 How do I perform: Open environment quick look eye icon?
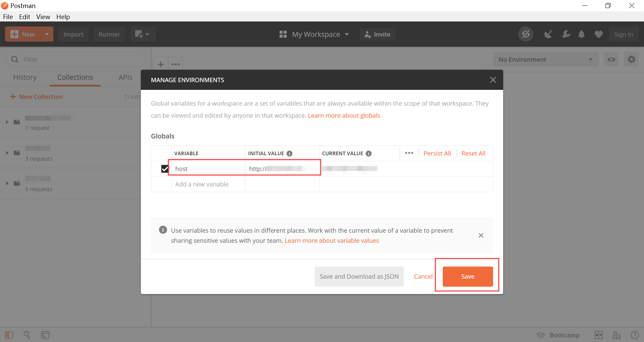click(x=611, y=60)
